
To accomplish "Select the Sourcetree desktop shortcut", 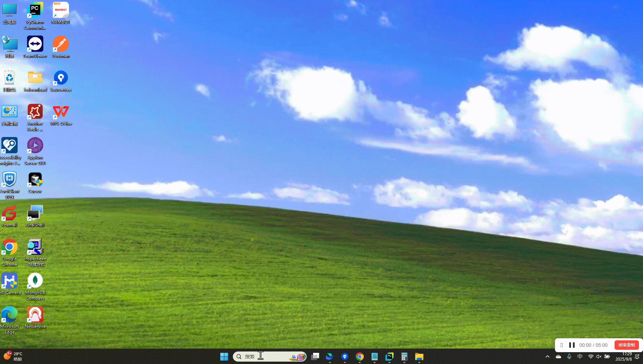I will 61,81.
